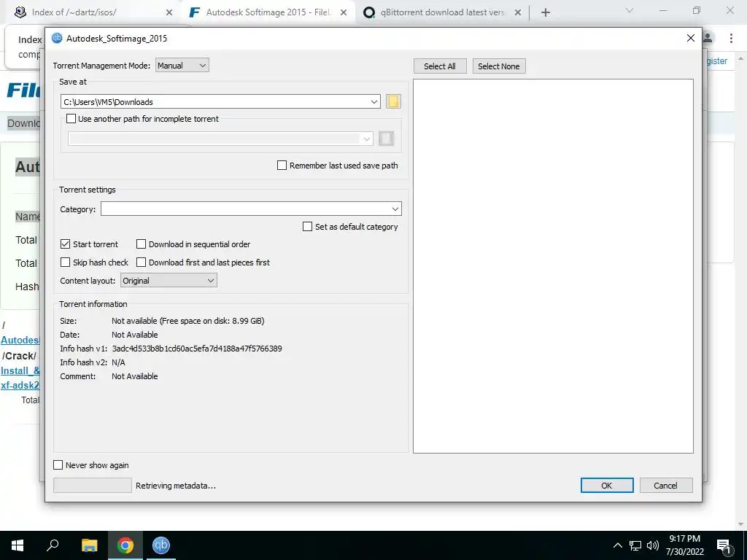This screenshot has width=747, height=560.
Task: Switch to qBittorrent download latest version tab
Action: [x=442, y=12]
